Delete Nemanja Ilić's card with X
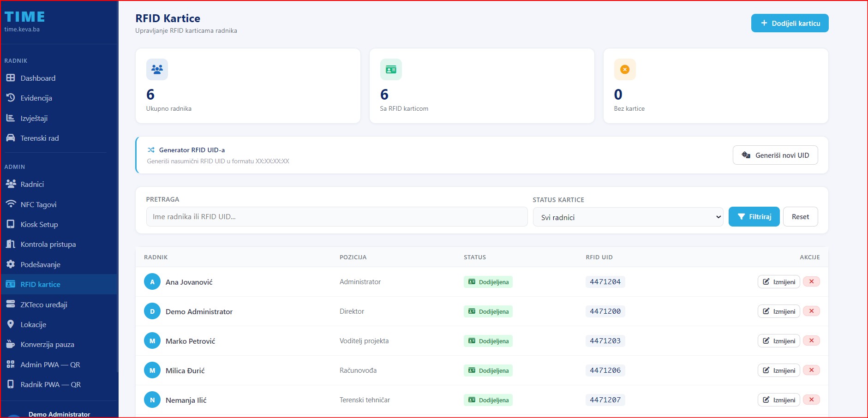868x418 pixels. pyautogui.click(x=811, y=400)
